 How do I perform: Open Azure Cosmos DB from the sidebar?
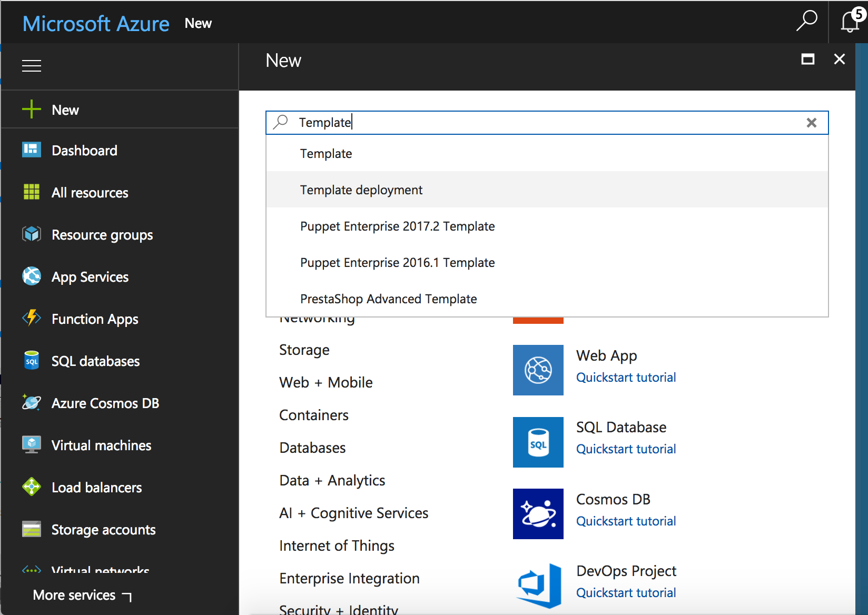pyautogui.click(x=105, y=403)
